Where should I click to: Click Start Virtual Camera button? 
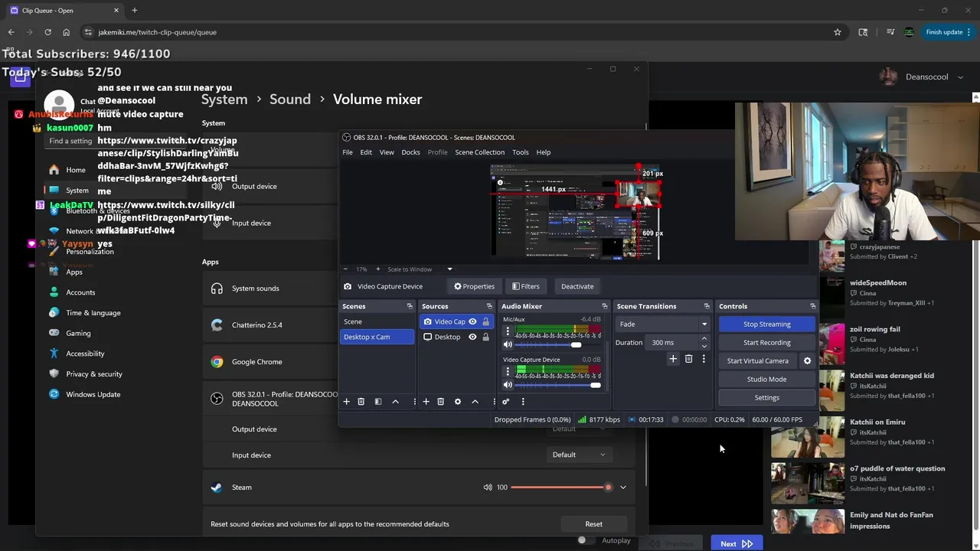(757, 361)
